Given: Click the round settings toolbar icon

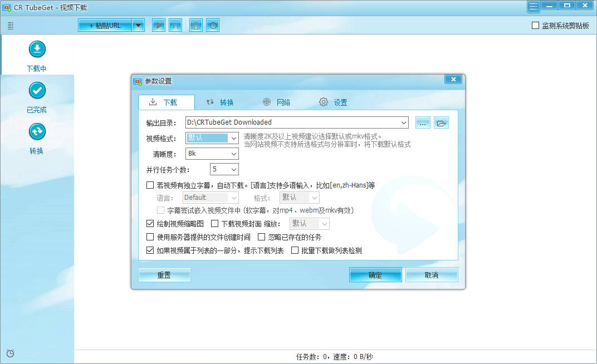Looking at the screenshot, I should click(213, 26).
